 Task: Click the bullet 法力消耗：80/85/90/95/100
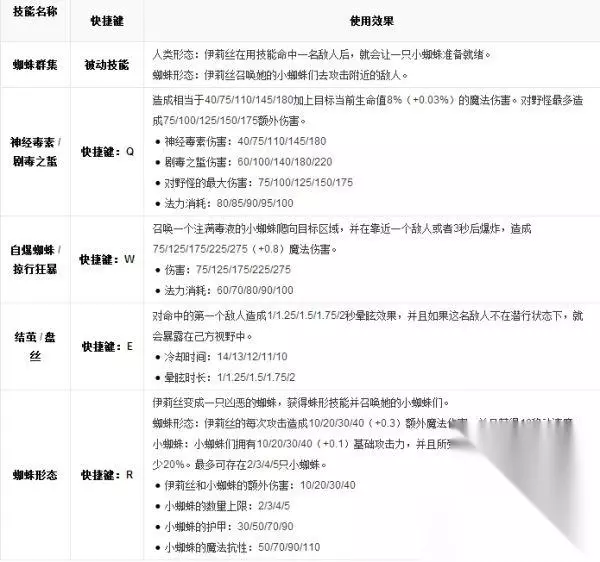[x=225, y=203]
